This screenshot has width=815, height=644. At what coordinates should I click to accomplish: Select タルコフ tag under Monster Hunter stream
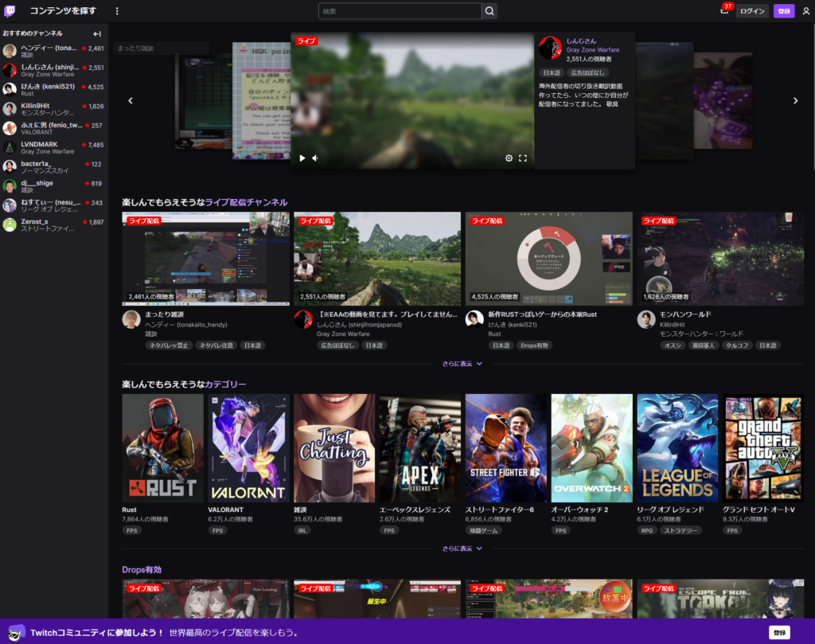pyautogui.click(x=736, y=345)
